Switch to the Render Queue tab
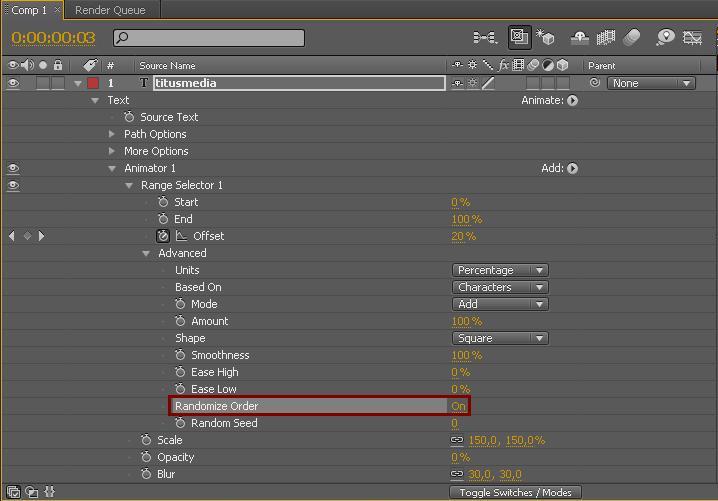 point(110,10)
